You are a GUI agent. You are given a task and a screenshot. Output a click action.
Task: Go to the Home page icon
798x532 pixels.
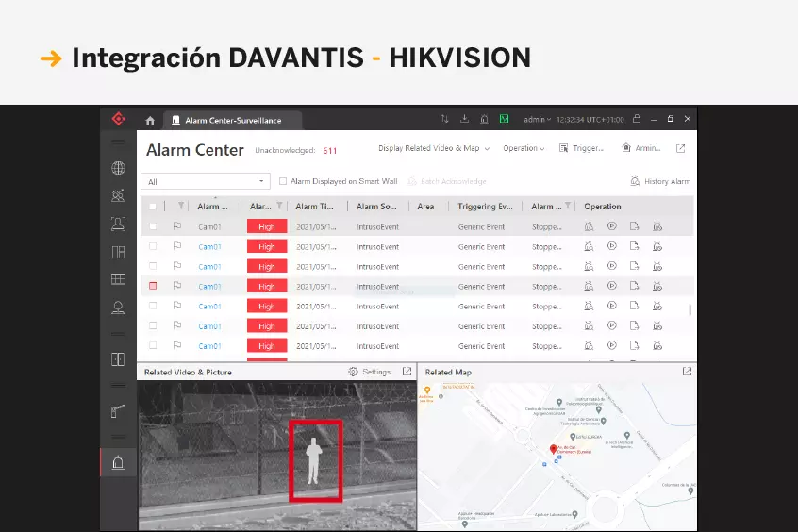150,121
